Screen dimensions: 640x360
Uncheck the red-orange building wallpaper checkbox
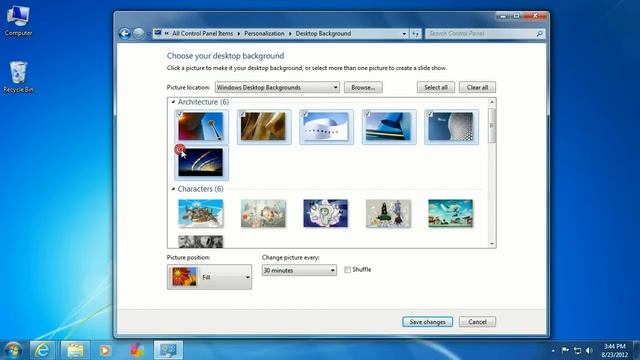(180, 114)
